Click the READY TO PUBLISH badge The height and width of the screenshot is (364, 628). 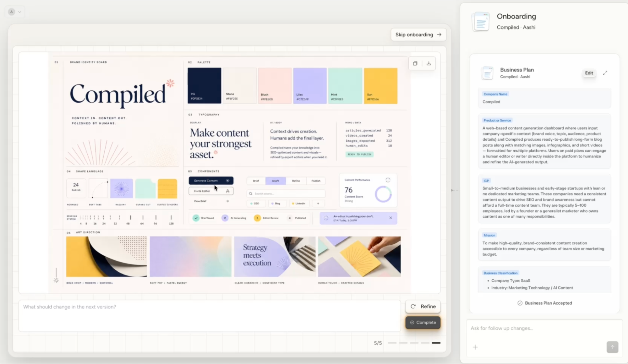(359, 154)
